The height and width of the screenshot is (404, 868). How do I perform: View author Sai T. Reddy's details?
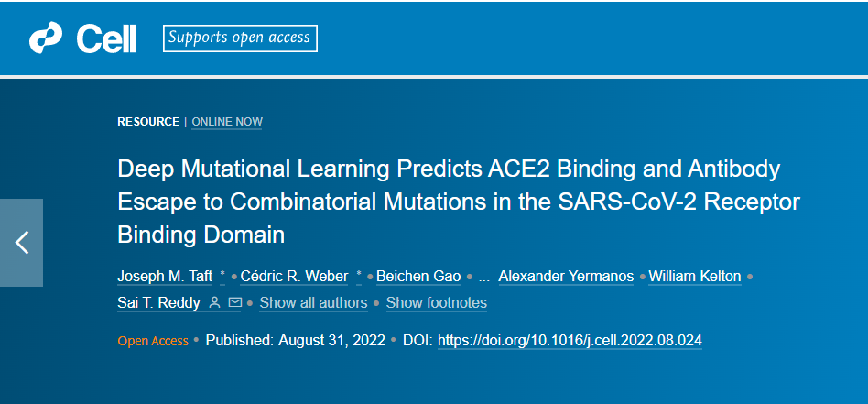click(158, 302)
